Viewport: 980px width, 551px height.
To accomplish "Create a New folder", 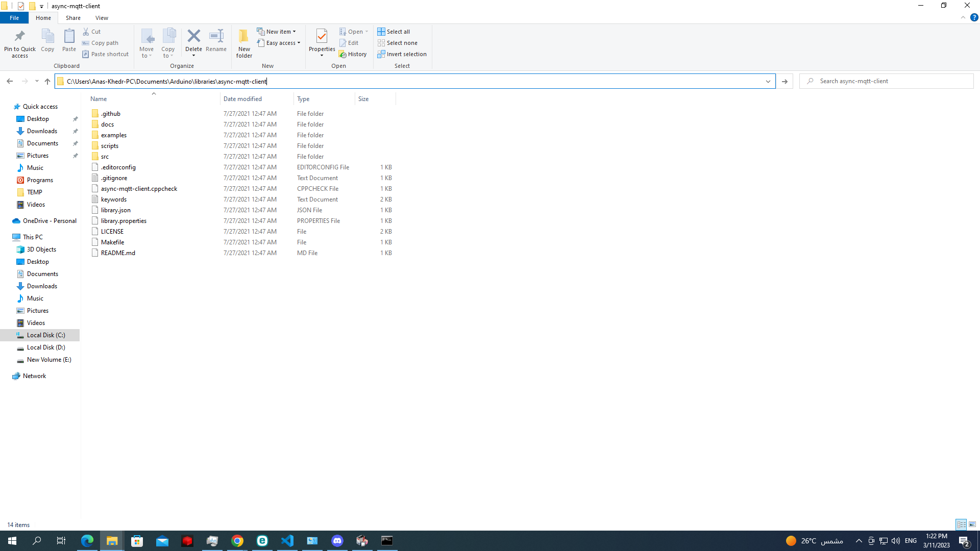I will tap(244, 43).
